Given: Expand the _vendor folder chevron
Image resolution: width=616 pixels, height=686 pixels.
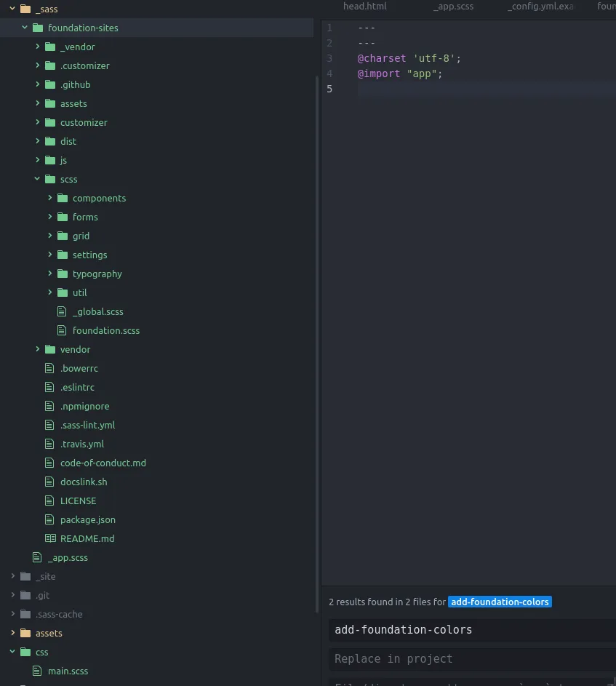Looking at the screenshot, I should [38, 47].
